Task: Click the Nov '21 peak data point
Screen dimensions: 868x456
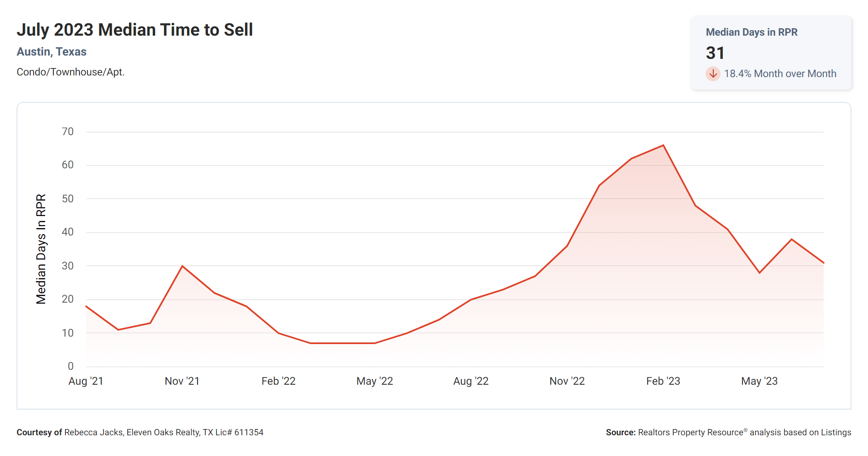Action: click(182, 266)
